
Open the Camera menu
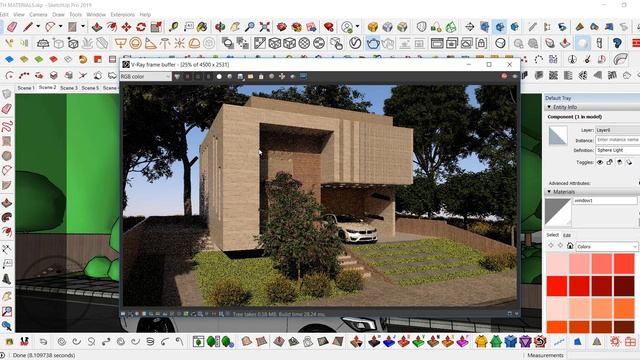[38, 14]
